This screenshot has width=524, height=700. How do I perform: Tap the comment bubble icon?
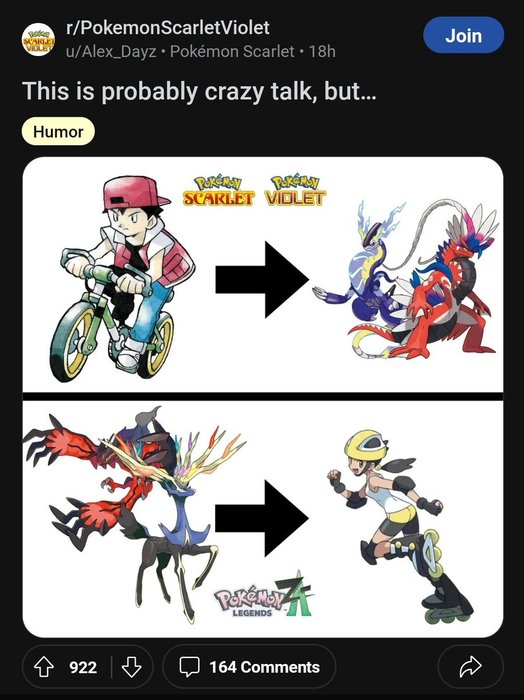click(189, 667)
